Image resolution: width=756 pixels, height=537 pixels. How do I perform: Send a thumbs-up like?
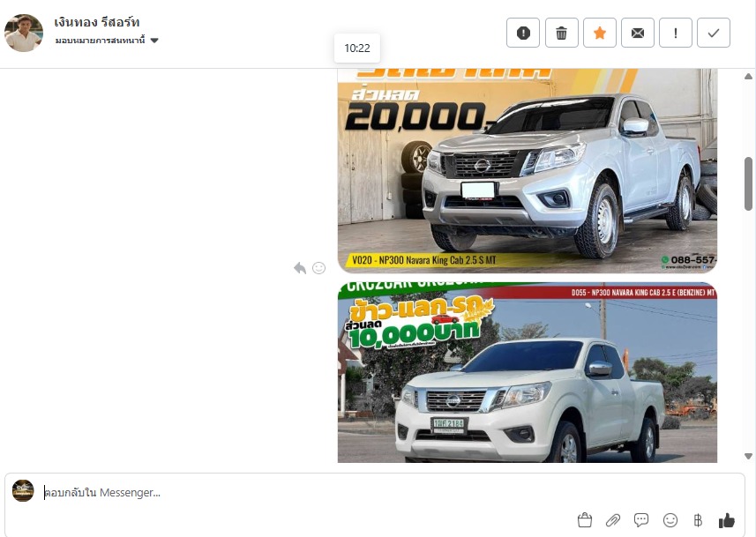click(727, 520)
